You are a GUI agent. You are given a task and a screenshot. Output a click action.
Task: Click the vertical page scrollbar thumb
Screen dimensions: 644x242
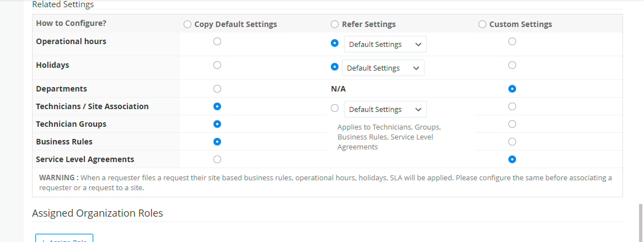coord(640,221)
